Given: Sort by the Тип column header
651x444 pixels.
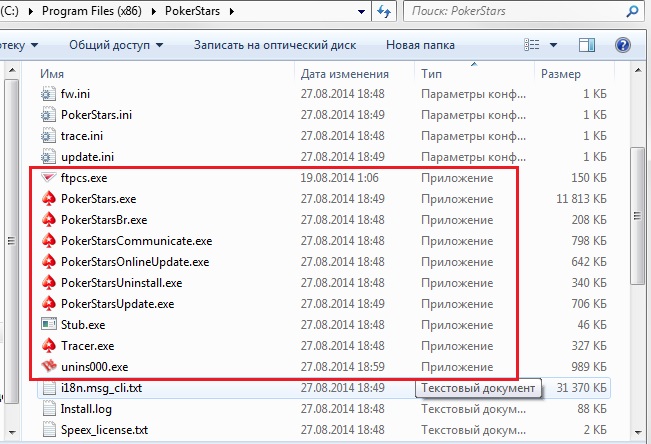Looking at the screenshot, I should pos(431,74).
